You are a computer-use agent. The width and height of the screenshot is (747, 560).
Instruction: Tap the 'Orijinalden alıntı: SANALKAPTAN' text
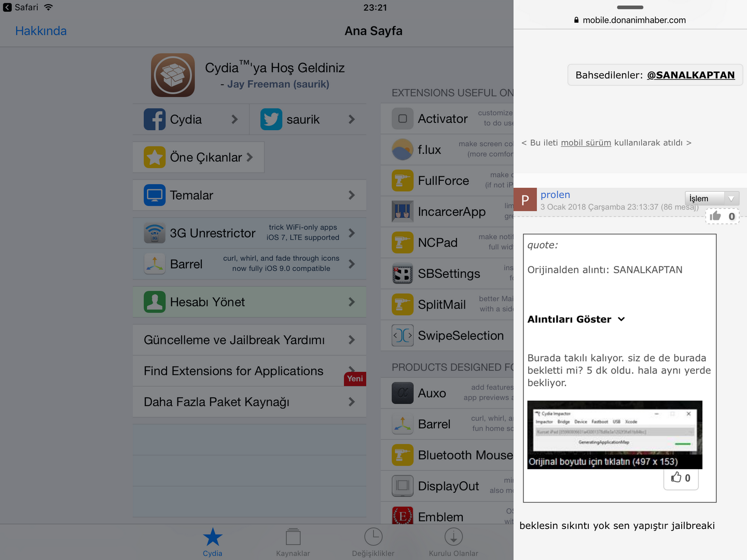[605, 270]
